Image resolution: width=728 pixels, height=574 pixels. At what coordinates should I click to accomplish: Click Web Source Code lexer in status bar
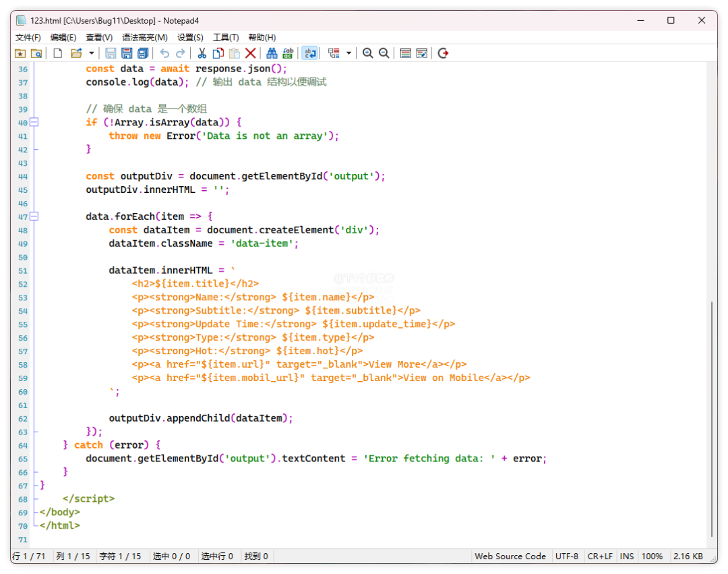(x=510, y=556)
